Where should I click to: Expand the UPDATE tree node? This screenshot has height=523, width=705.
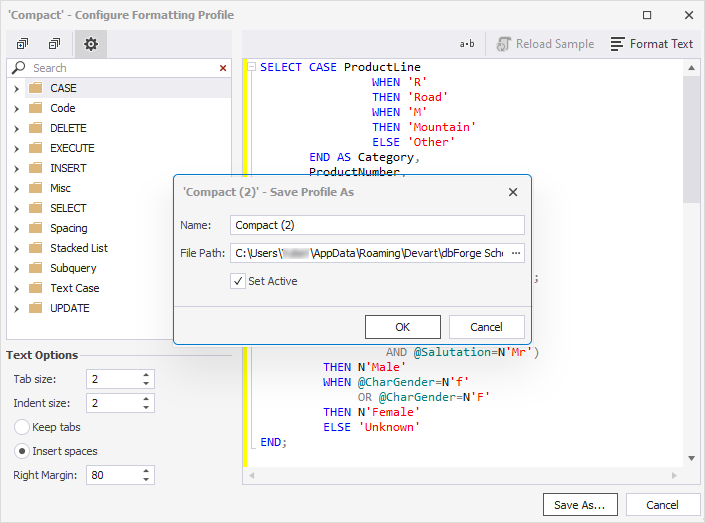(x=17, y=309)
